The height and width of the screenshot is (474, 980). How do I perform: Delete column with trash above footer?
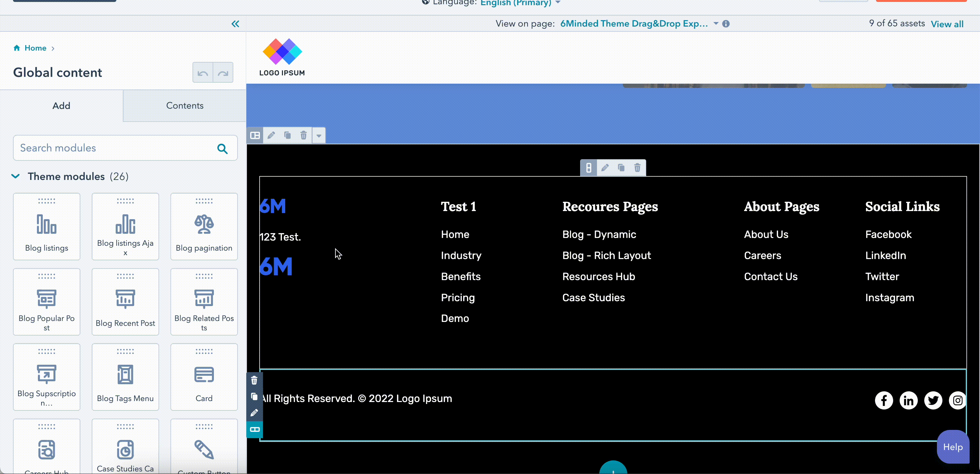(637, 168)
